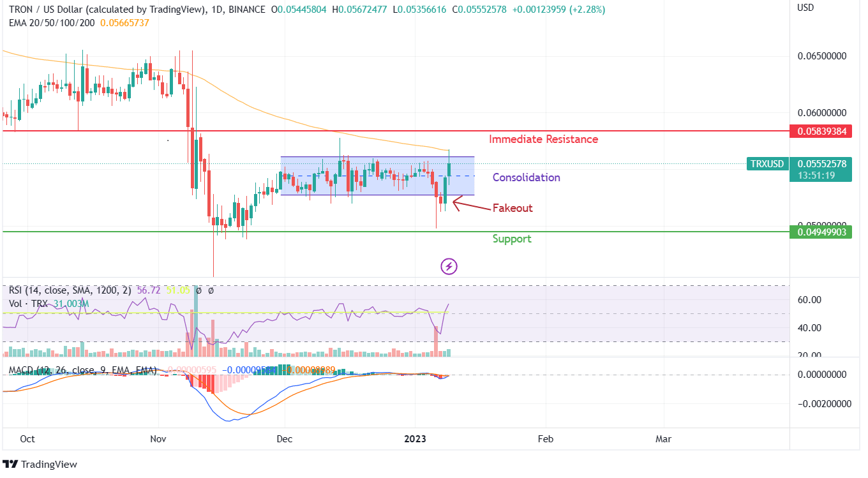Click the current price label 0.05552578 on the axis
Screen dimensions: 868x478
click(x=820, y=164)
